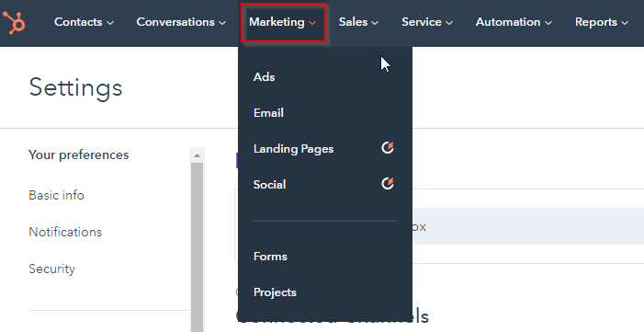Click the settings sidebar scrollbar thumb
This screenshot has width=644, height=332.
point(197,246)
